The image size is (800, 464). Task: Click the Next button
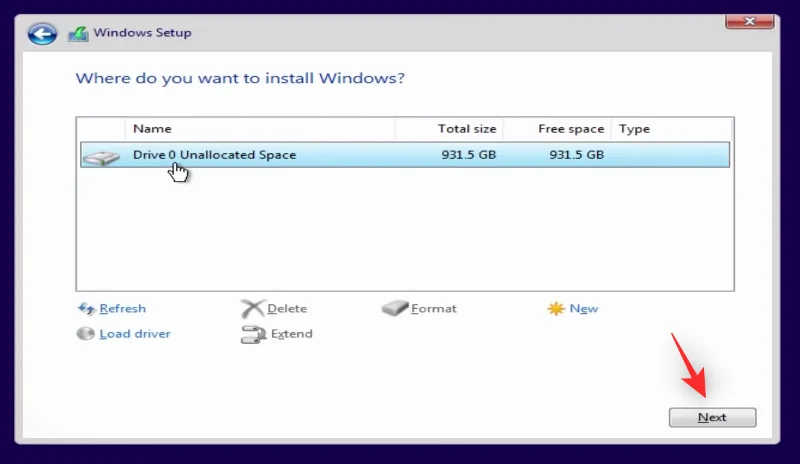tap(712, 418)
